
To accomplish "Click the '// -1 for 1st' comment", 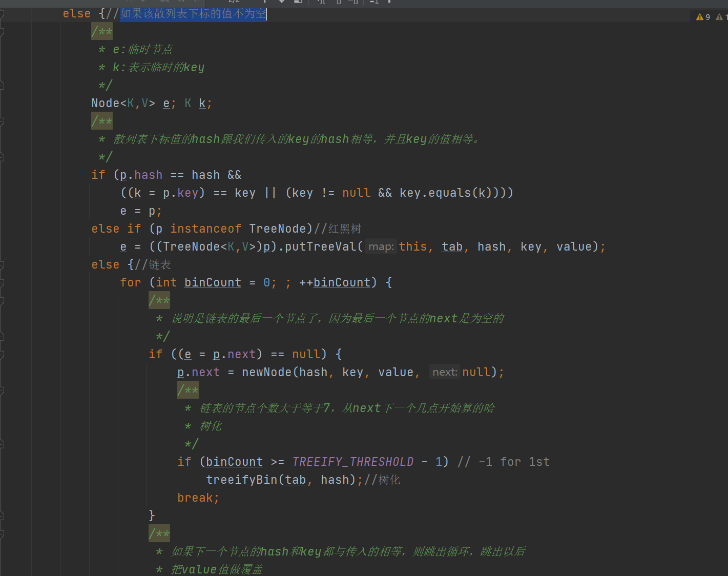I will (x=503, y=462).
